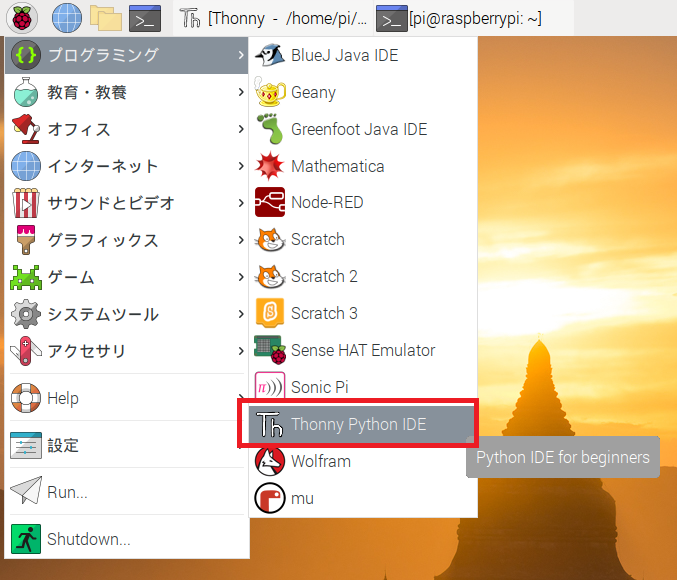The width and height of the screenshot is (677, 580).
Task: Open the 設定 label in main menu
Action: point(63,445)
